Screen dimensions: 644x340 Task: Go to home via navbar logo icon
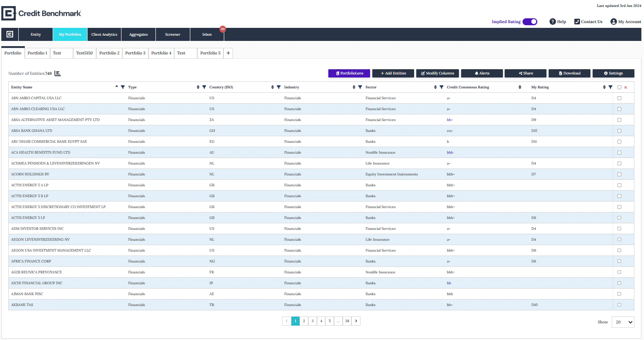(10, 34)
